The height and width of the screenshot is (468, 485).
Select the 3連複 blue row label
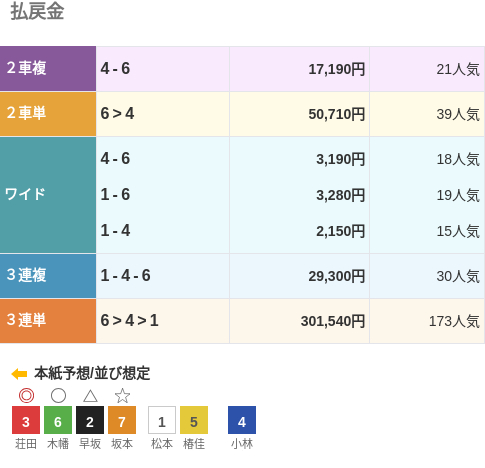point(48,276)
